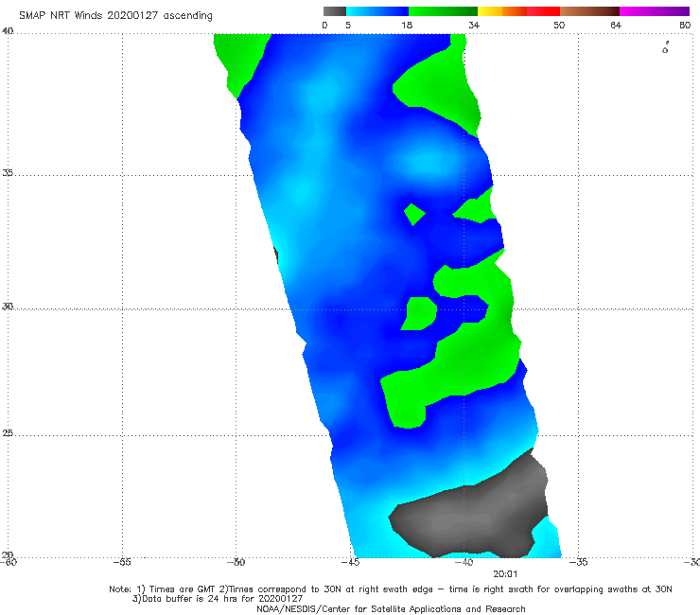Click the small green diamond-shaped wind patch
The height and width of the screenshot is (615, 700).
pos(414,215)
